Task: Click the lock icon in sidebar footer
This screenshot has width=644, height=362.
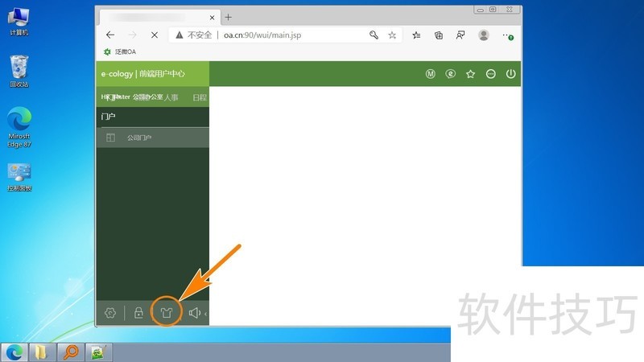Action: coord(138,313)
